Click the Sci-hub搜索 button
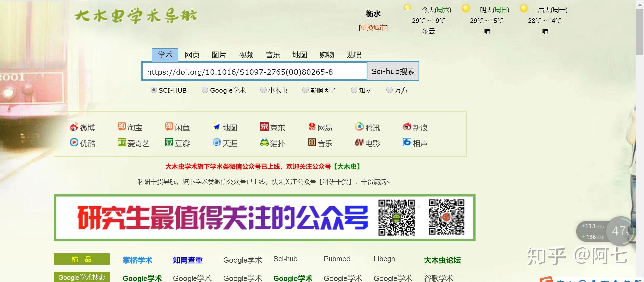Screen dimensions: 644x282 tap(393, 71)
